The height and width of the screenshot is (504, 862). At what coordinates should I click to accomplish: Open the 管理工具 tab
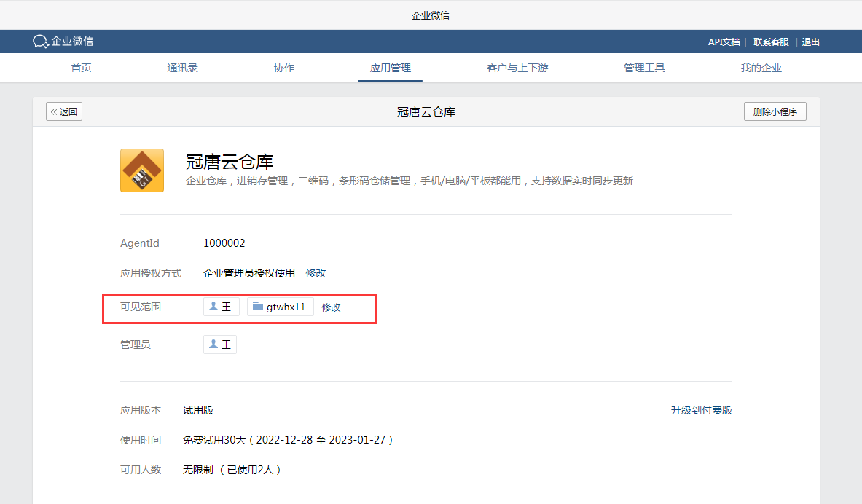tap(644, 68)
